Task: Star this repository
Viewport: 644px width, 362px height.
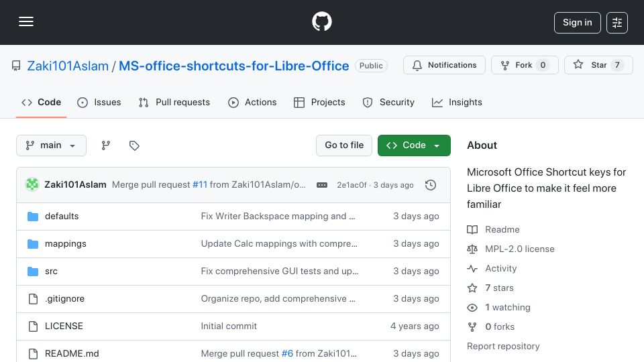Action: [598, 65]
